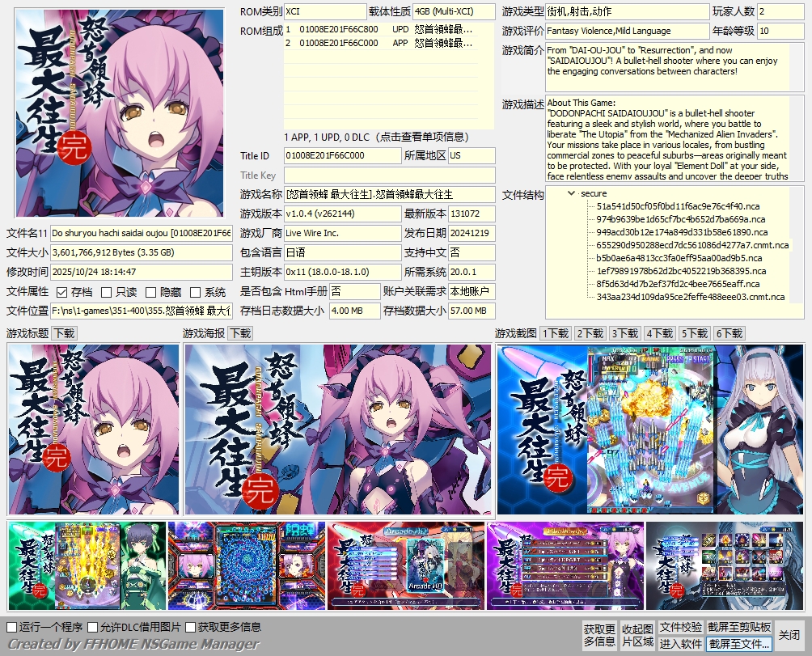Click the 所需系统 field 20.0.1
This screenshot has width=812, height=656.
[472, 272]
